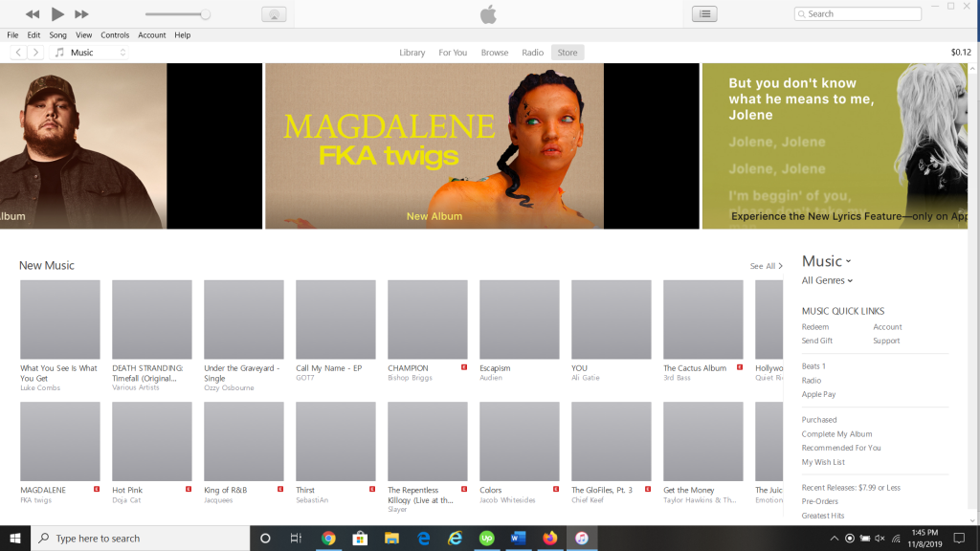This screenshot has height=551, width=980.
Task: Click the iTunes taskbar icon
Action: pos(581,538)
